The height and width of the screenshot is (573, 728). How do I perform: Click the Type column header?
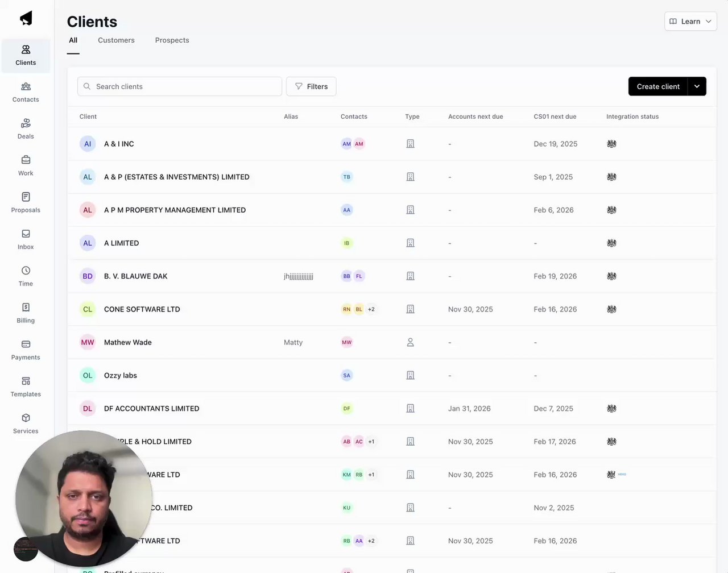point(412,117)
